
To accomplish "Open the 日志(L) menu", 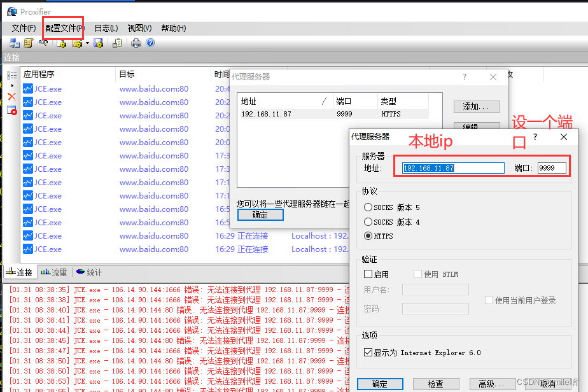I will [106, 28].
